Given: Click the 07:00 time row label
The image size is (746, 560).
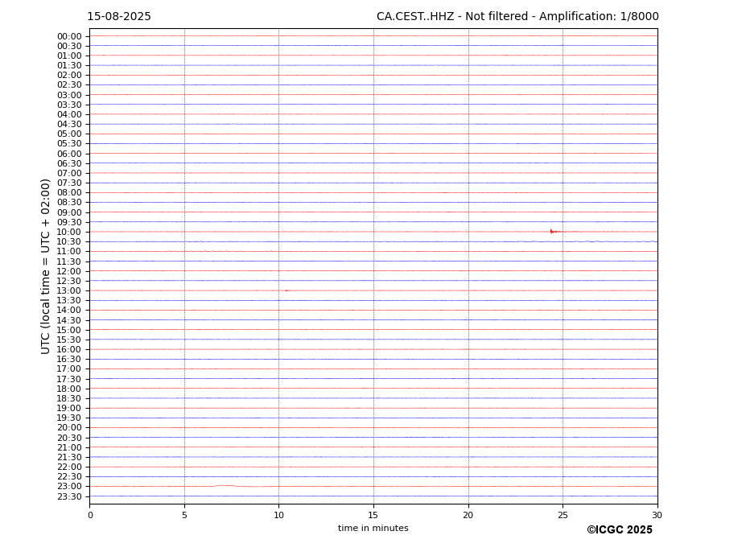Looking at the screenshot, I should click(x=69, y=173).
